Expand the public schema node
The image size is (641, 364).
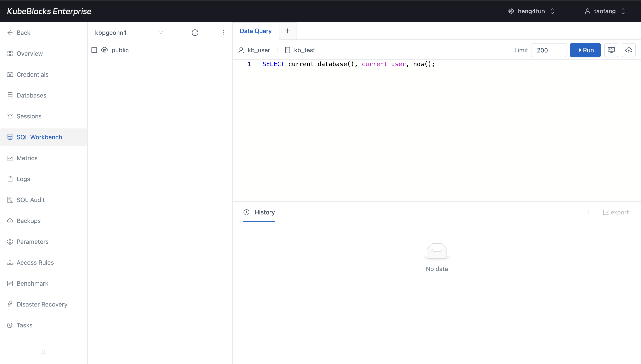click(x=94, y=50)
